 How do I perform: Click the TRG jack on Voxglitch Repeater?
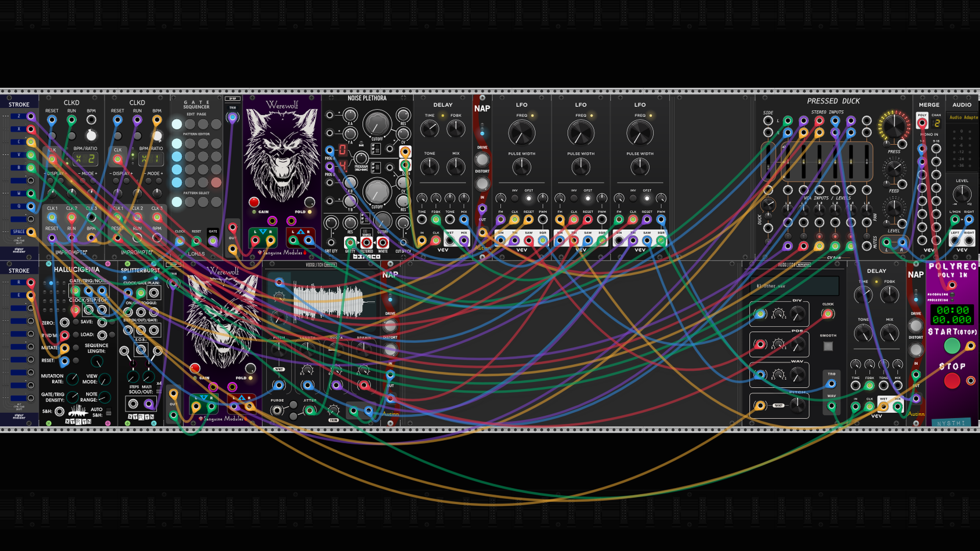pyautogui.click(x=831, y=384)
